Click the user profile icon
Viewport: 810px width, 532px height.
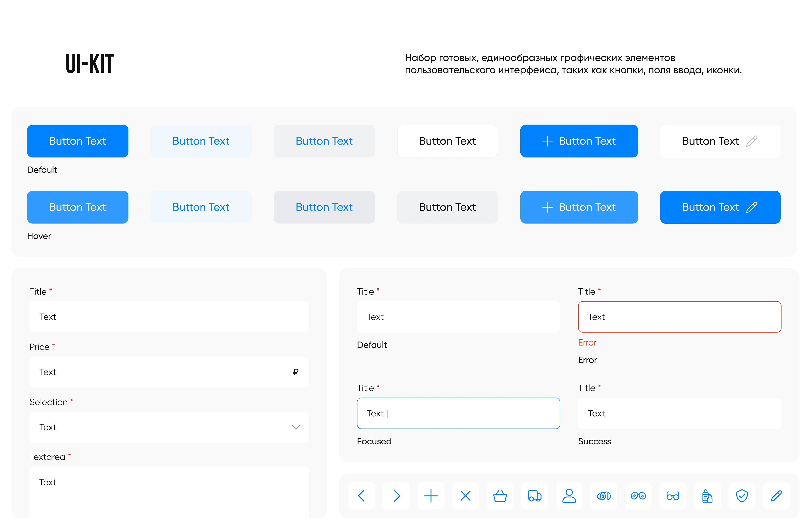coord(569,496)
